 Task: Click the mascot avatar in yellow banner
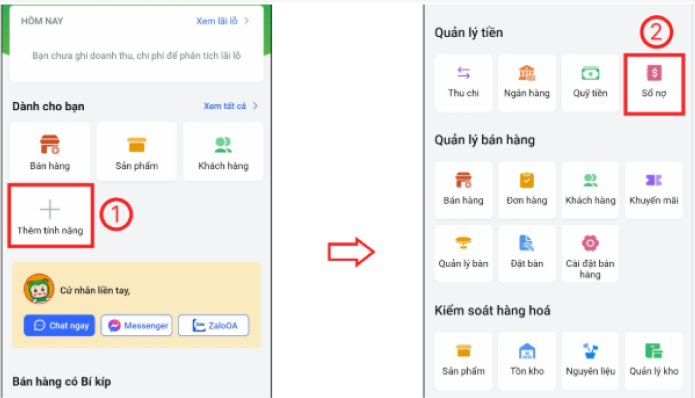(39, 289)
